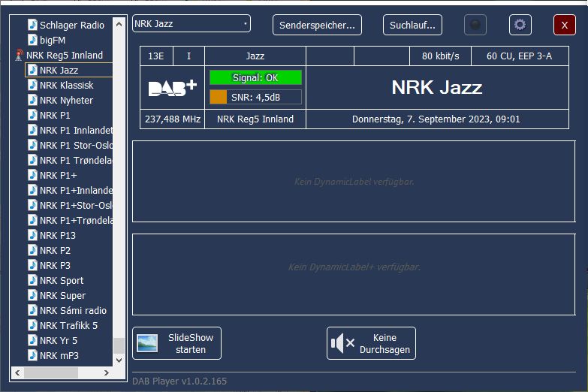Click the music note icon beside NRK Klassisk
This screenshot has height=392, width=588.
(x=32, y=85)
